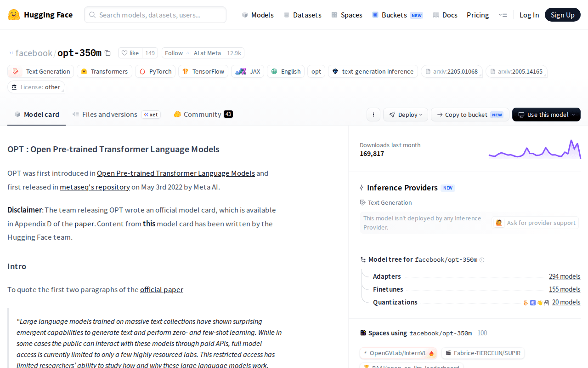Expand the Deploy dropdown
This screenshot has height=368, width=588.
[406, 115]
